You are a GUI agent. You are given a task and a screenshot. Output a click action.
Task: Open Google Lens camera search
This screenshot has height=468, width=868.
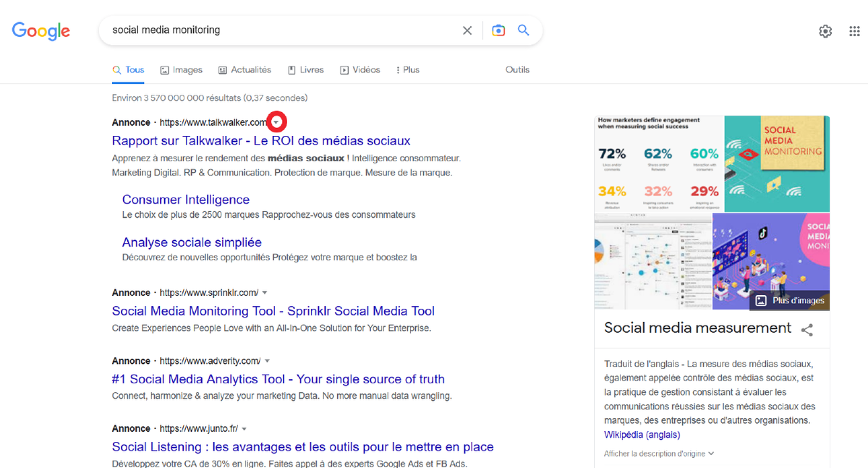coord(498,30)
